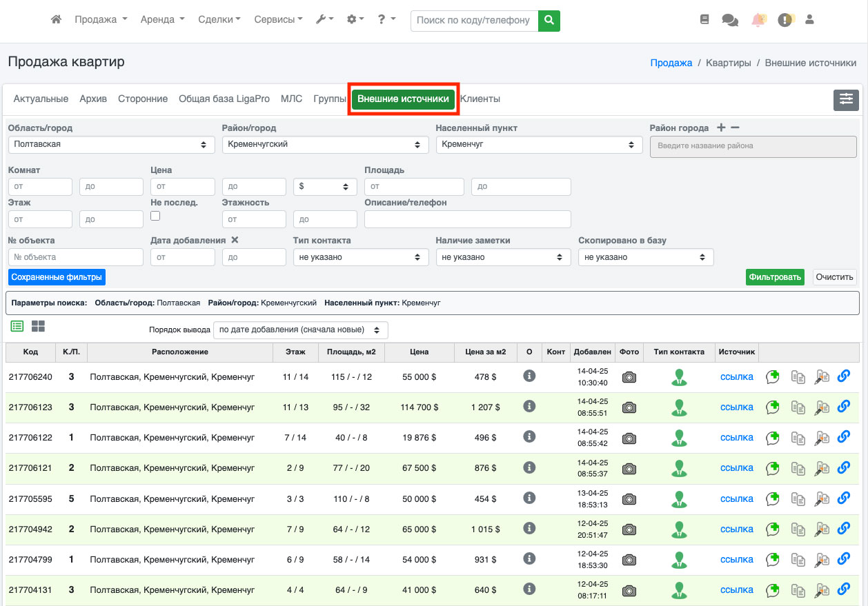Add a district with plus icon
This screenshot has width=868, height=606.
pos(721,128)
